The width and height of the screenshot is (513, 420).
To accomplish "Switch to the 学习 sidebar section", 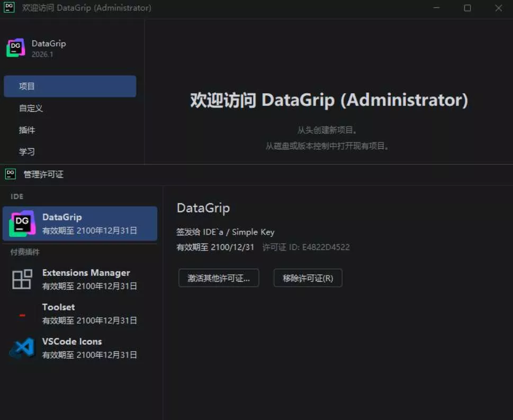I will pyautogui.click(x=27, y=151).
